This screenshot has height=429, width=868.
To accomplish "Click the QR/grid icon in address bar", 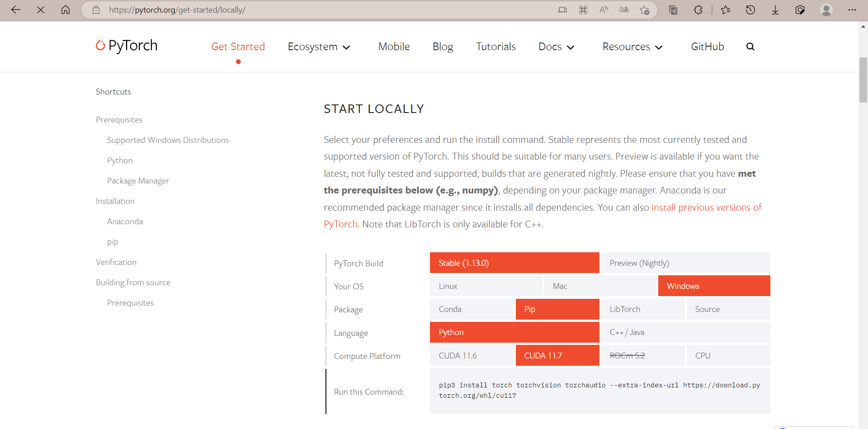I will pyautogui.click(x=583, y=9).
